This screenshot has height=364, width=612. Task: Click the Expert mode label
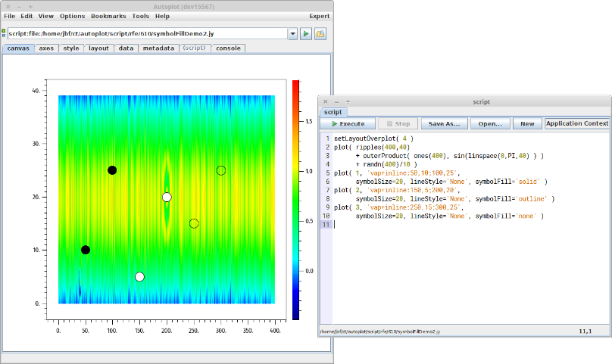pos(319,16)
